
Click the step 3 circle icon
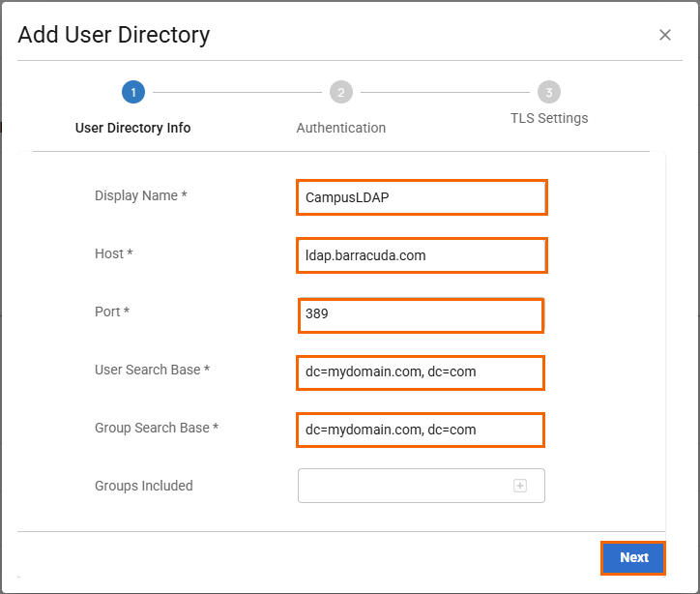[x=549, y=93]
